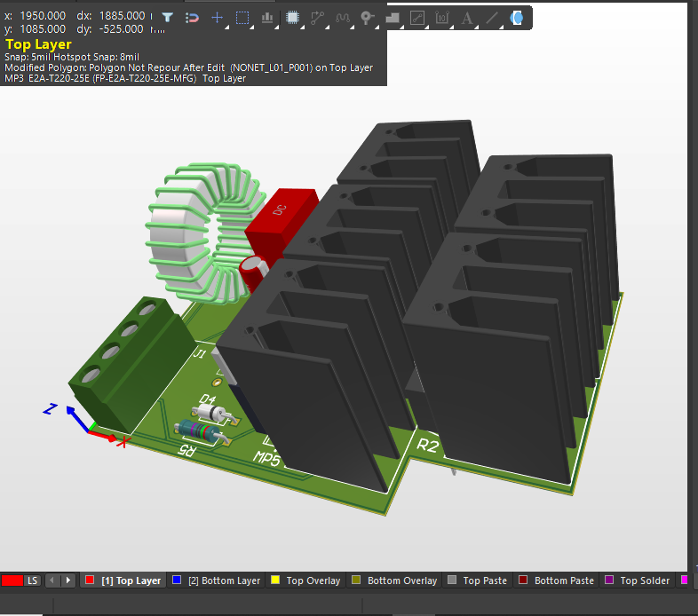
Task: Show next layer tabs with right arrow
Action: 67,580
